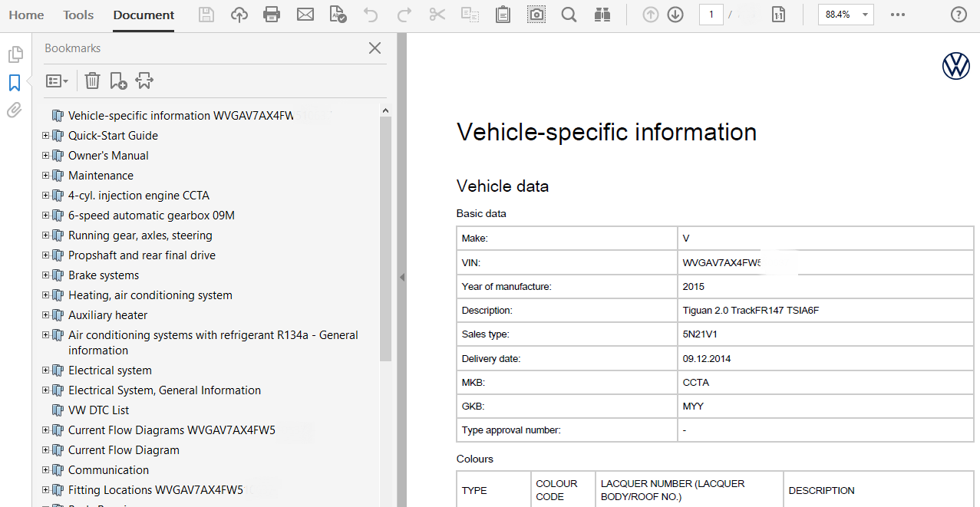The image size is (980, 507).
Task: Delete selected bookmark with trash icon
Action: [x=92, y=81]
